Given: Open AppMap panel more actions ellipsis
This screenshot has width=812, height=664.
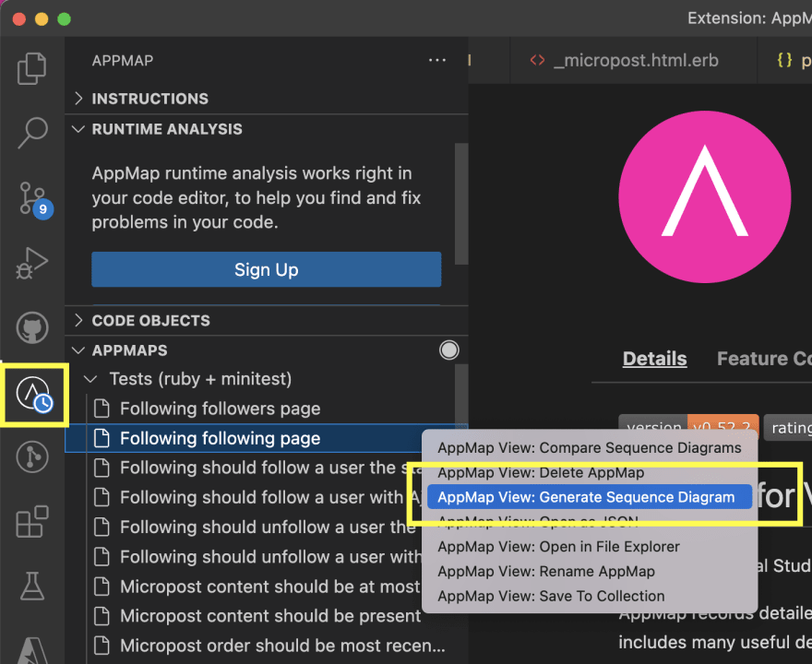Looking at the screenshot, I should click(437, 61).
